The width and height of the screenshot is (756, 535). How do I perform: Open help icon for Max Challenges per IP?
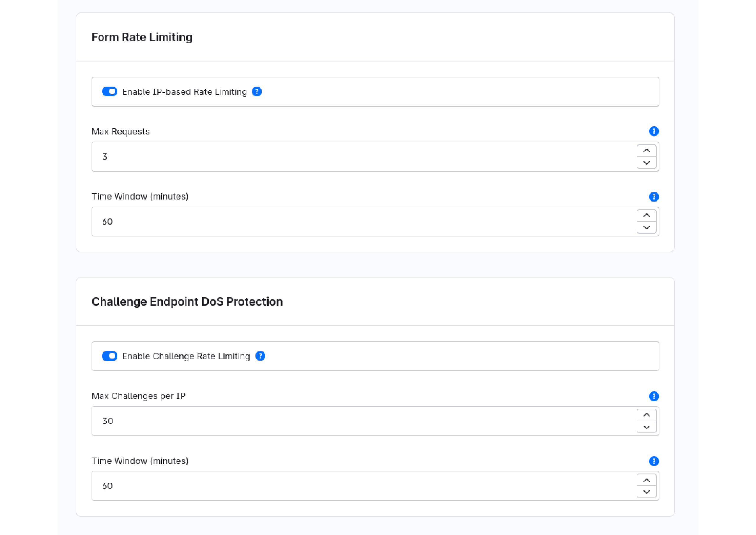(654, 396)
